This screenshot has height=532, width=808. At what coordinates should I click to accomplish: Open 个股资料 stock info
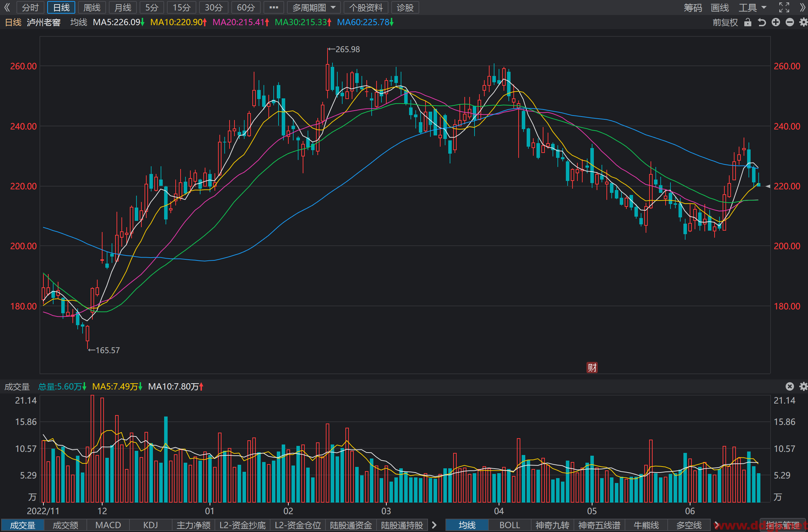pyautogui.click(x=366, y=7)
